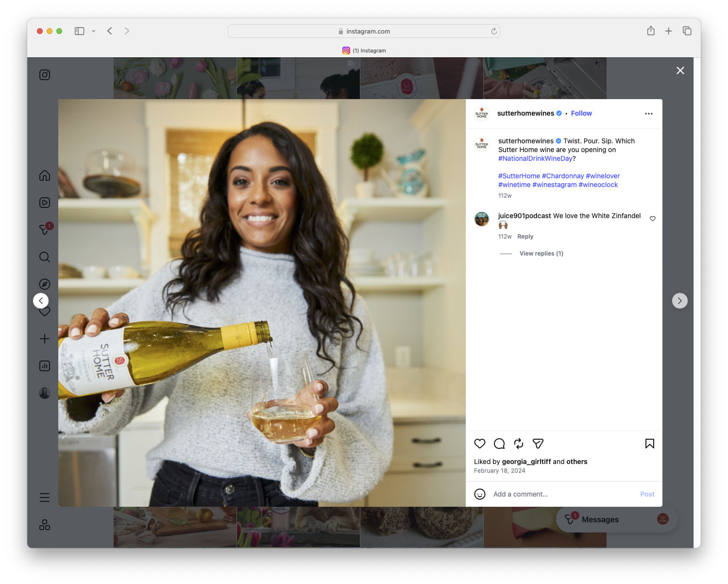Screen dimensions: 728x584
Task: Advance to next photo with right arrow
Action: [x=679, y=300]
